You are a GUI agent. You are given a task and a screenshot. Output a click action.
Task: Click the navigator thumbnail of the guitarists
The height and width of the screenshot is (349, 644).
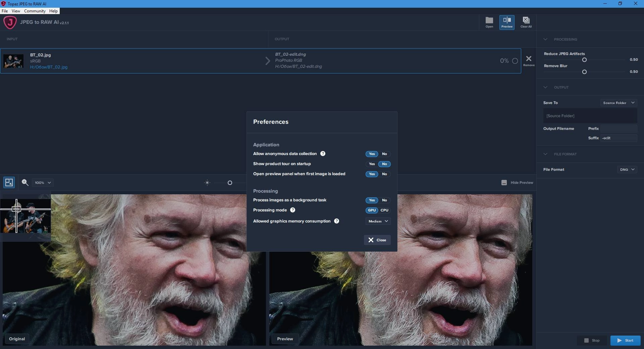(x=25, y=216)
